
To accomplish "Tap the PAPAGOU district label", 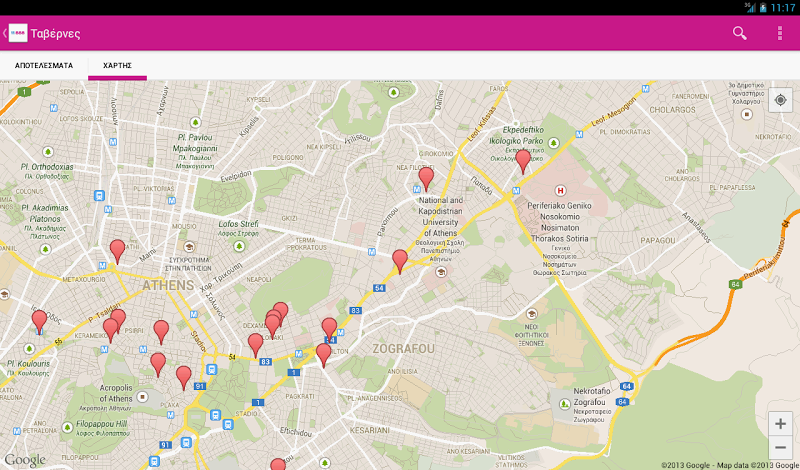I will pos(658,240).
